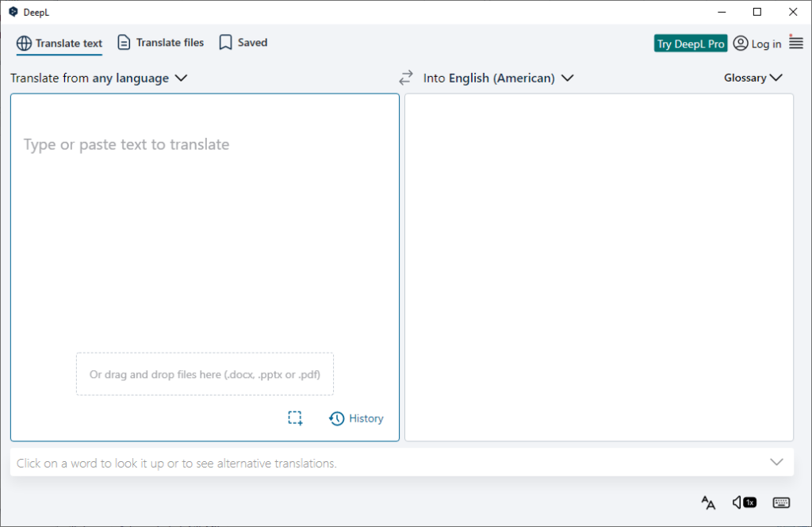Click the drag and drop files zone
The height and width of the screenshot is (527, 812).
click(205, 374)
